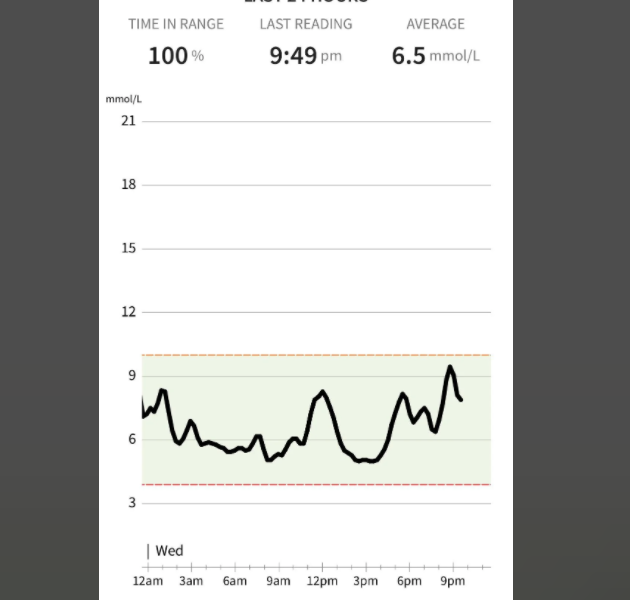
Task: Select the 12am tick on time axis
Action: tap(148, 581)
